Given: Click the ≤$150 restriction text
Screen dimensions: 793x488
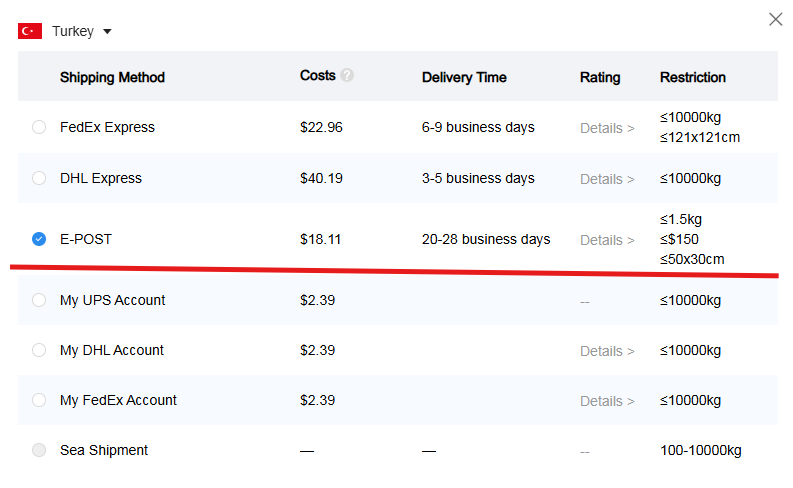Looking at the screenshot, I should click(x=679, y=239).
